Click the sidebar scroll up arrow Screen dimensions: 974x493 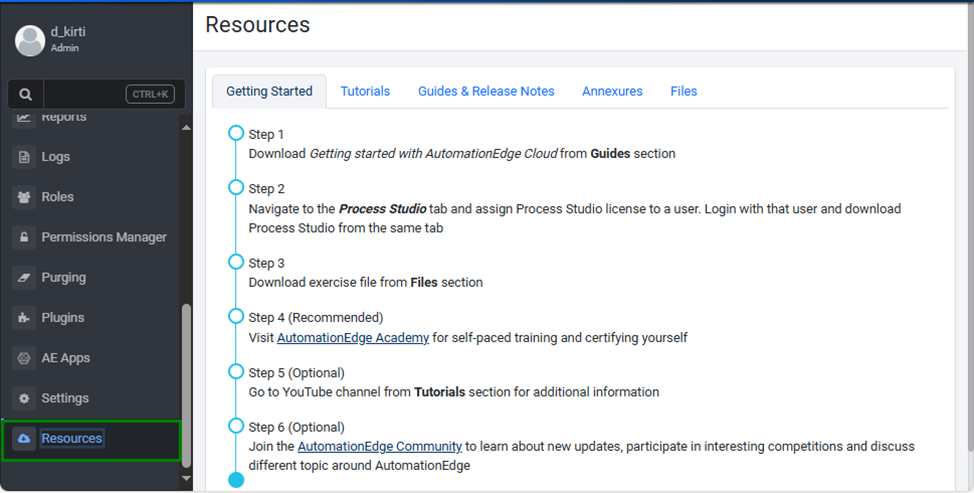click(186, 127)
